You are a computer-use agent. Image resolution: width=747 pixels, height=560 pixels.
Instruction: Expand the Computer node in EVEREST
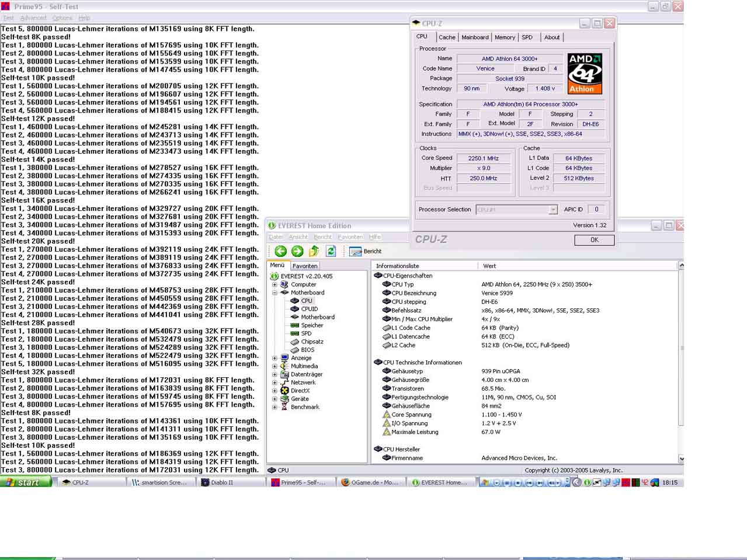tap(275, 284)
